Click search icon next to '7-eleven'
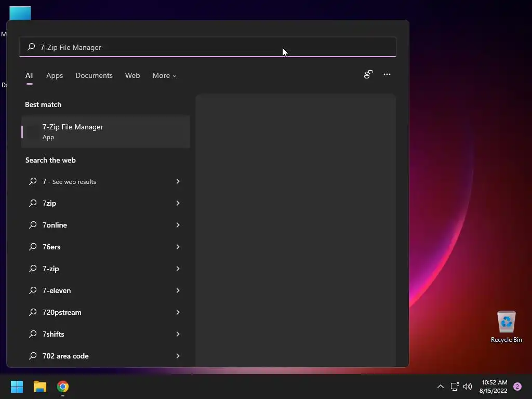This screenshot has width=532, height=399. [33, 290]
